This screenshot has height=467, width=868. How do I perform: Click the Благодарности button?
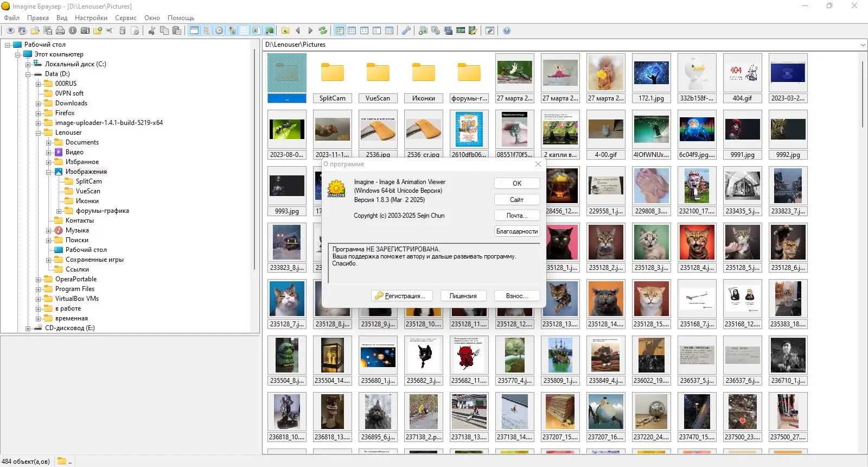click(517, 231)
